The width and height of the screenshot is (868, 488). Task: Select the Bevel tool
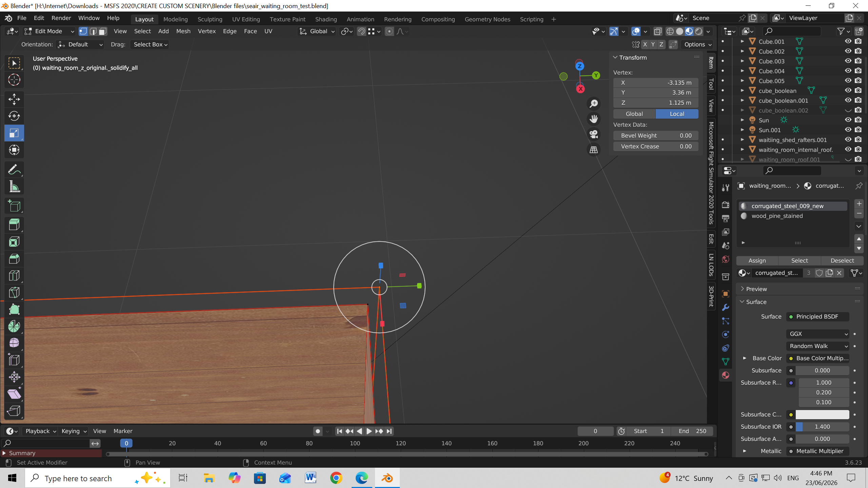point(14,259)
